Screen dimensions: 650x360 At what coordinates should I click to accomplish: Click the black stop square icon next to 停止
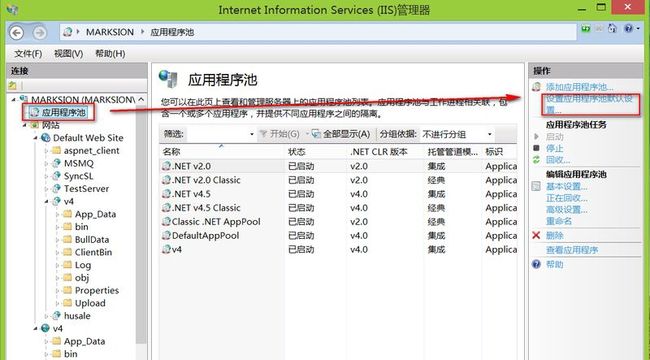coord(536,148)
